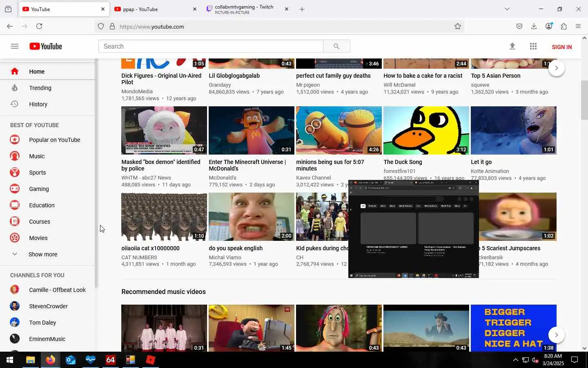Open Firefox View recent browsing
This screenshot has width=588, height=368.
8,9
